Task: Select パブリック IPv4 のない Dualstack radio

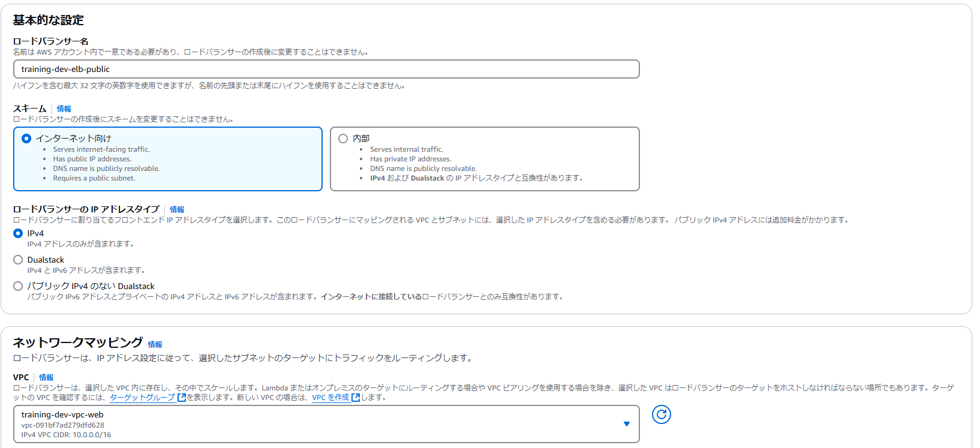Action: click(x=18, y=286)
